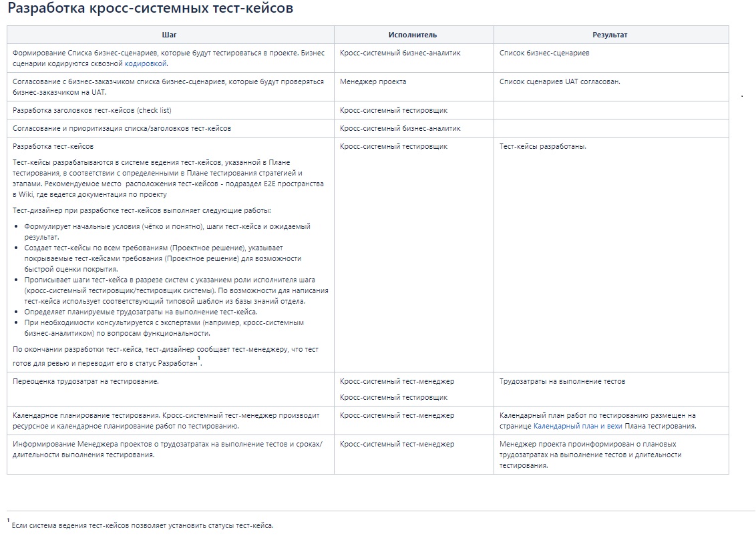Click the "Разработка тест-кейсов" step title in the table

(x=53, y=146)
